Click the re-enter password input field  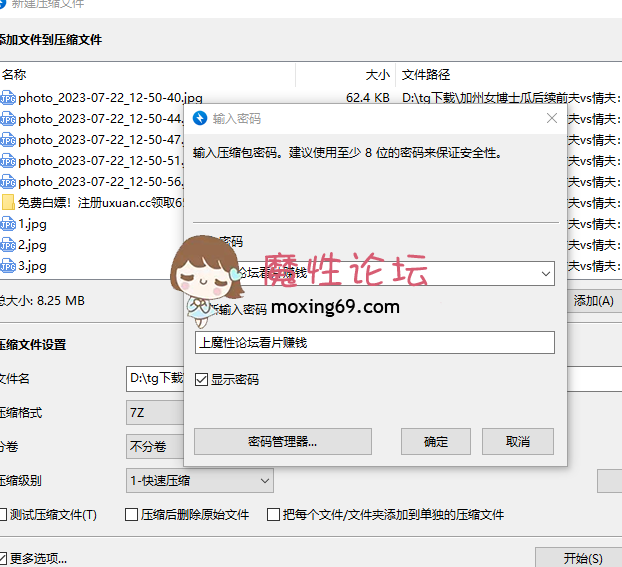(374, 343)
